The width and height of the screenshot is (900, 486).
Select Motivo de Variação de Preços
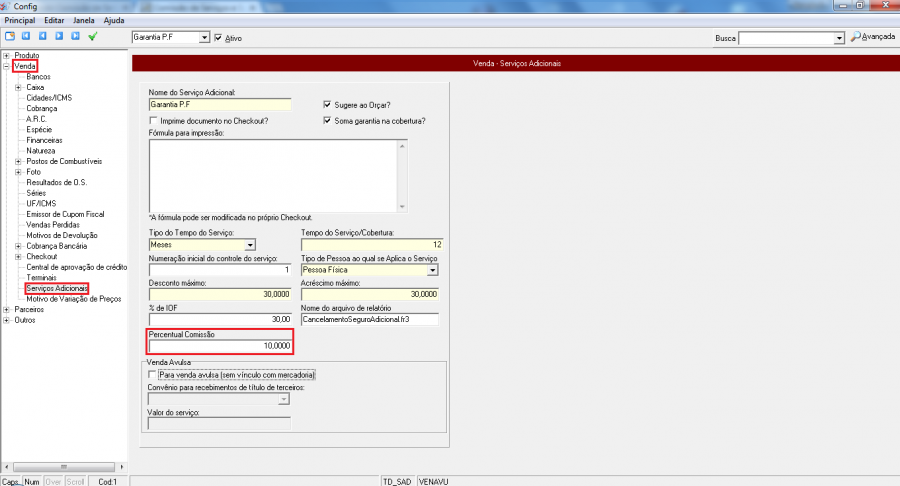pos(73,299)
